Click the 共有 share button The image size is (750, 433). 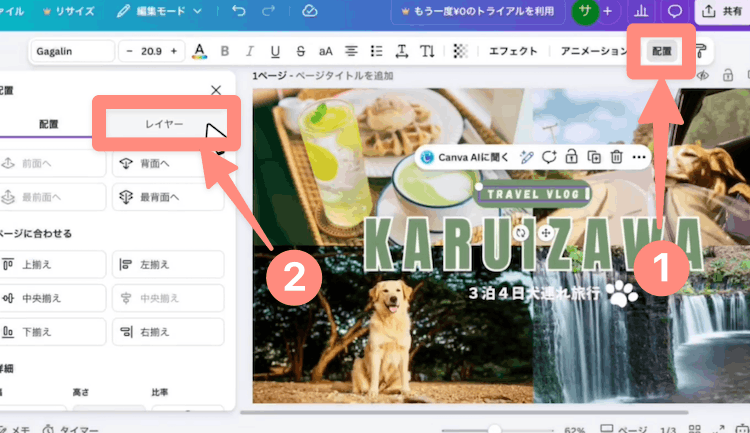[x=722, y=11]
